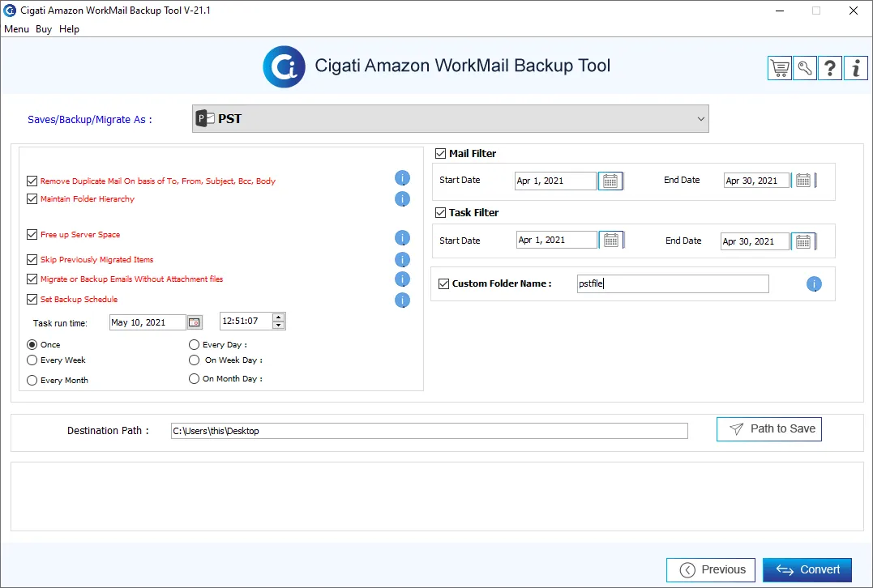Uncheck Custom Folder Name checkbox

(443, 283)
